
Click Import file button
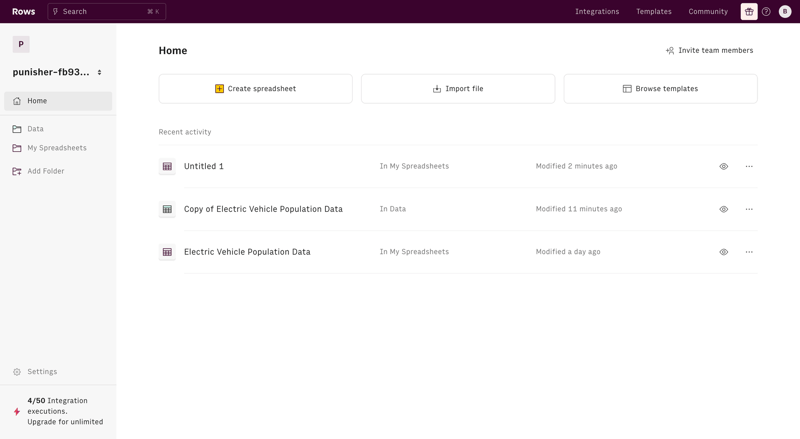point(458,89)
